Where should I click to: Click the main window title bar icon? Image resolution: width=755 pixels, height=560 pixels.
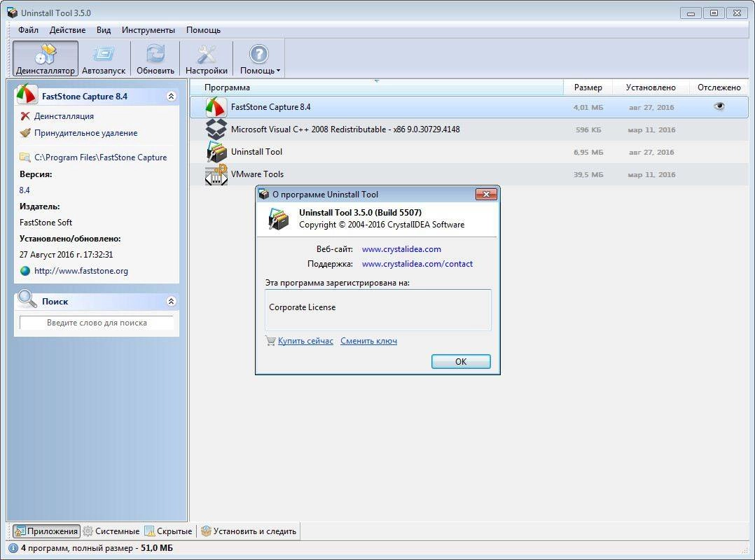point(13,13)
